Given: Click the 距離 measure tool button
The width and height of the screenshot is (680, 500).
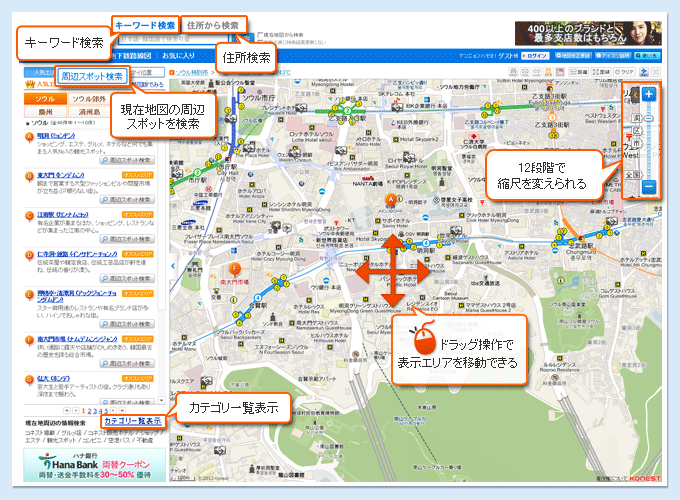Looking at the screenshot, I should point(580,73).
